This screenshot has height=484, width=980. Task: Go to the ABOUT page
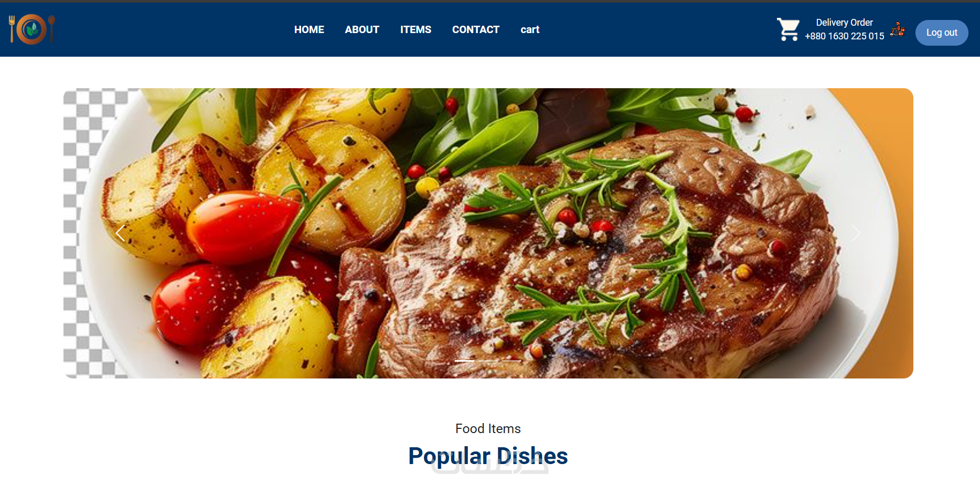[362, 30]
